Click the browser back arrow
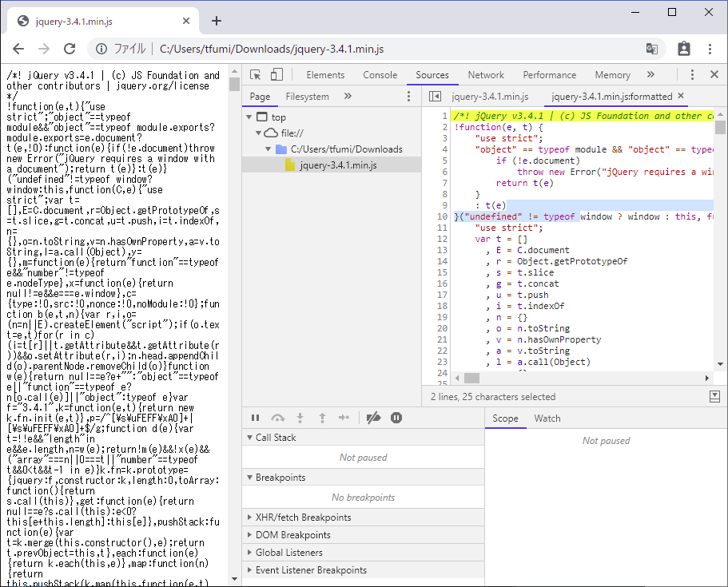 [18, 49]
